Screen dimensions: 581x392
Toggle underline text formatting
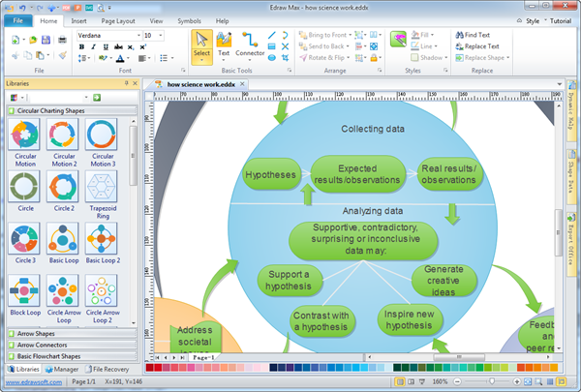tap(107, 47)
